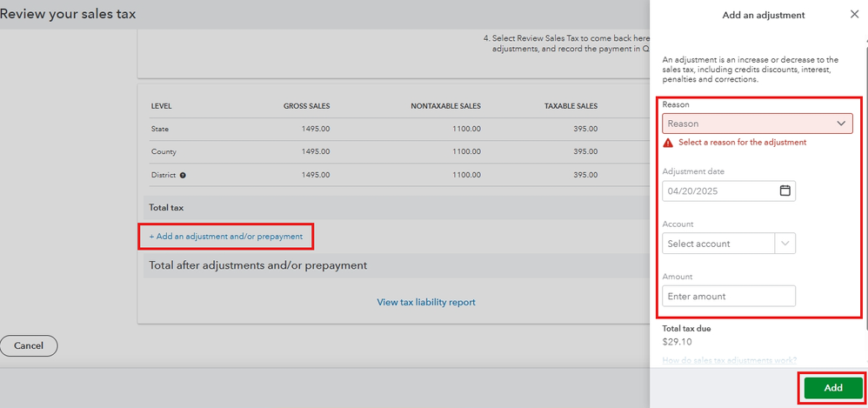This screenshot has height=408, width=868.
Task: Open the calendar date picker icon
Action: 785,191
